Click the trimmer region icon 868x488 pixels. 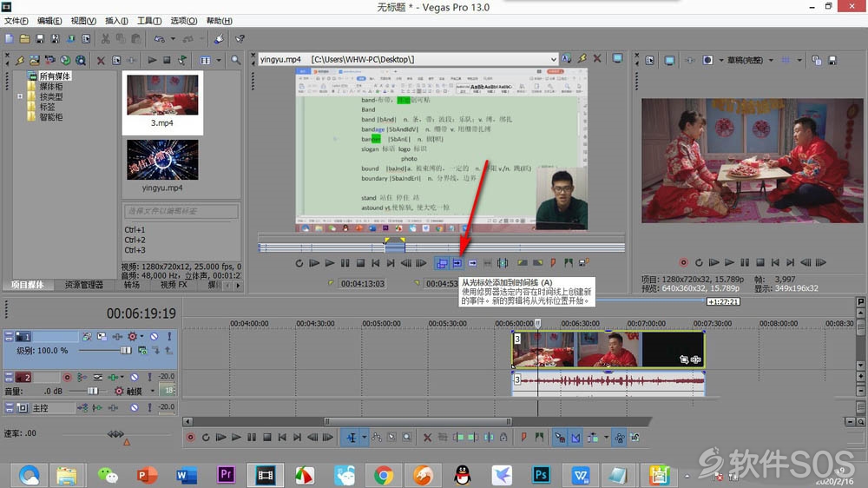(568, 263)
